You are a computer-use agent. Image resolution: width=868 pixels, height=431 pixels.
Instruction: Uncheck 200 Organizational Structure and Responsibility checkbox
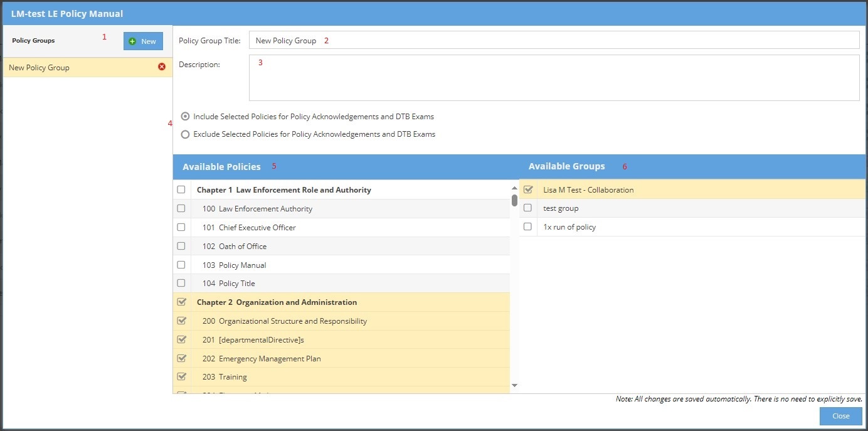pyautogui.click(x=182, y=321)
